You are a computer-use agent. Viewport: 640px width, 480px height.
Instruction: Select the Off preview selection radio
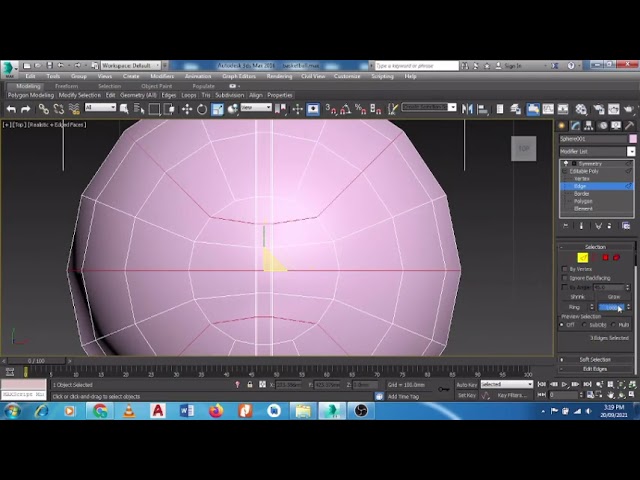coord(562,325)
